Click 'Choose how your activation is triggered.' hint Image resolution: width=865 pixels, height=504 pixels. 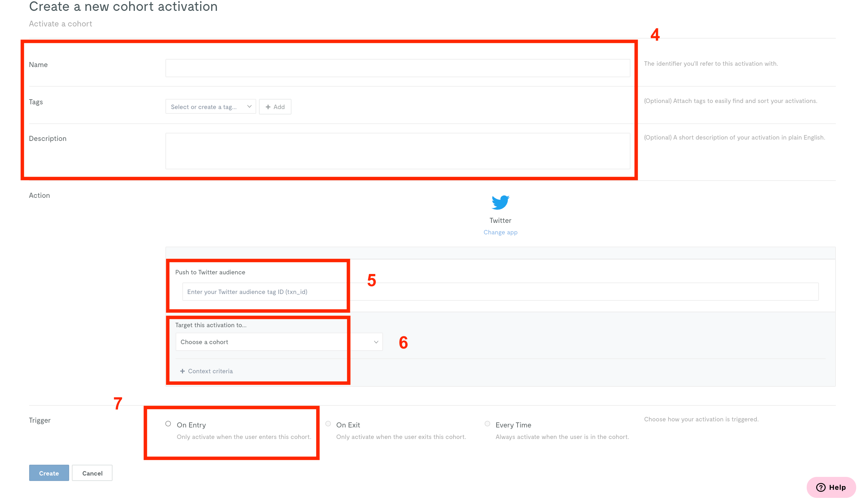pyautogui.click(x=701, y=419)
